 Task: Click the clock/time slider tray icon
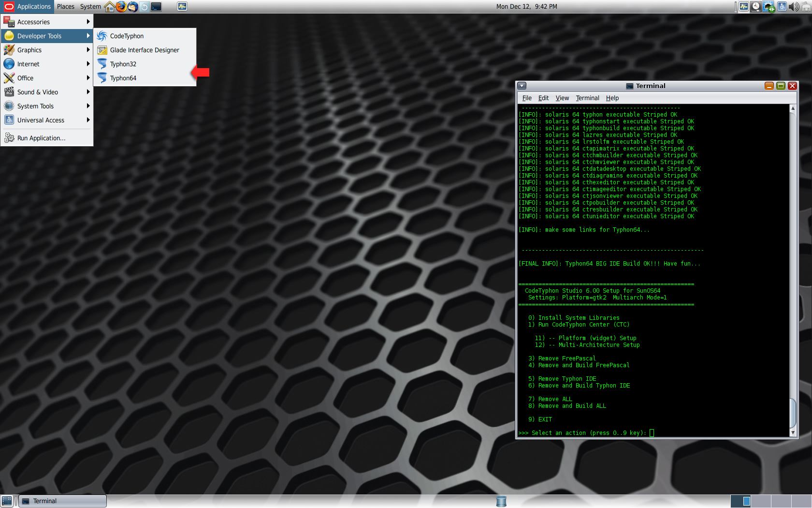[756, 6]
